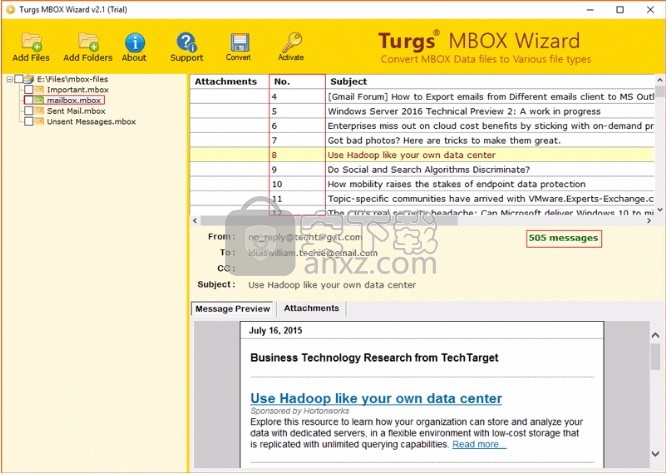The image size is (667, 475).
Task: Click the message list scroll up arrow
Action: pyautogui.click(x=660, y=80)
